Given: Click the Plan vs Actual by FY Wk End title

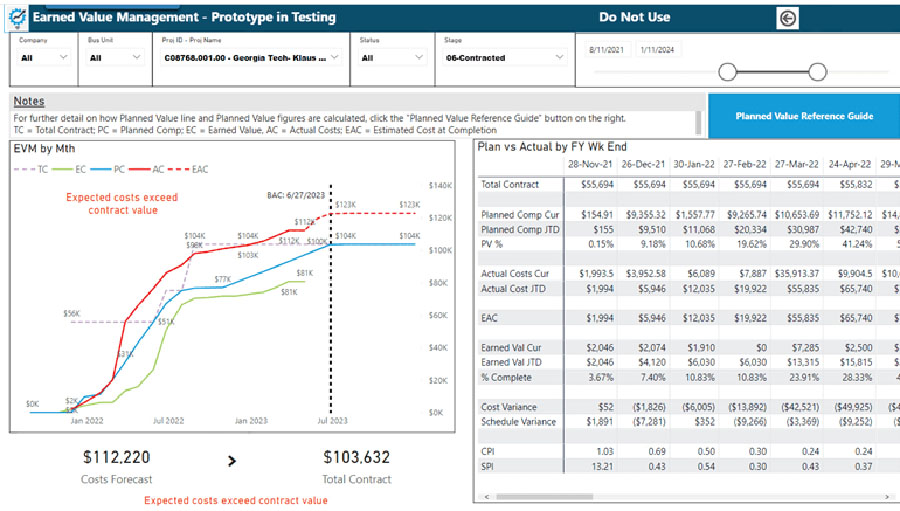Looking at the screenshot, I should [552, 147].
